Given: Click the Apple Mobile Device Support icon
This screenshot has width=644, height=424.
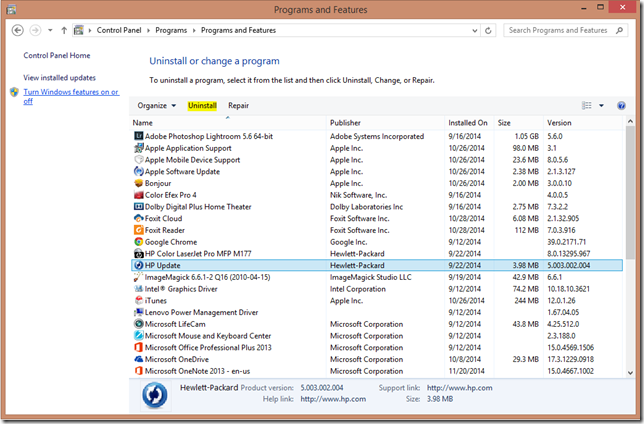Looking at the screenshot, I should pos(139,159).
